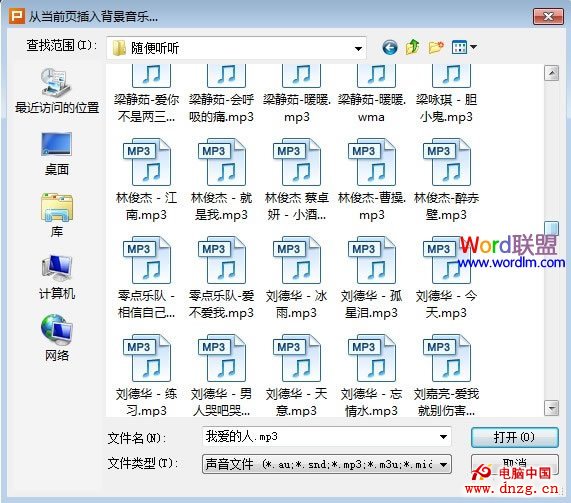Select file 梁静茹-会呼吸的痛.mp3
Viewport: 571px width, 503px height.
pos(221,95)
